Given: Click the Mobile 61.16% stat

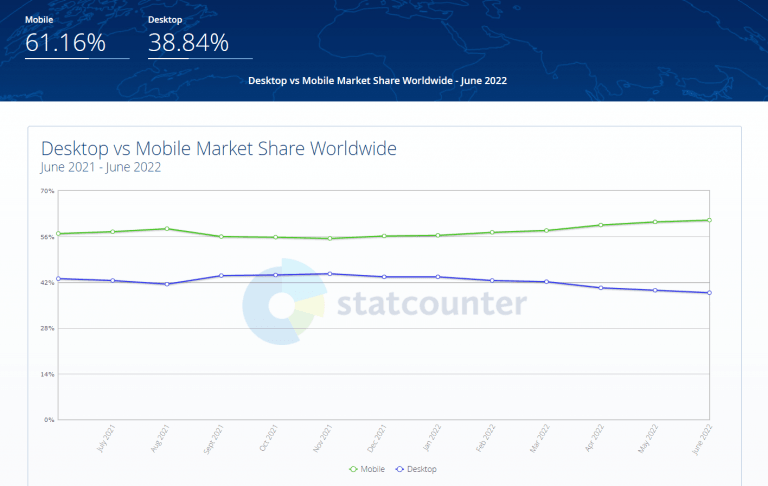Looking at the screenshot, I should point(64,43).
